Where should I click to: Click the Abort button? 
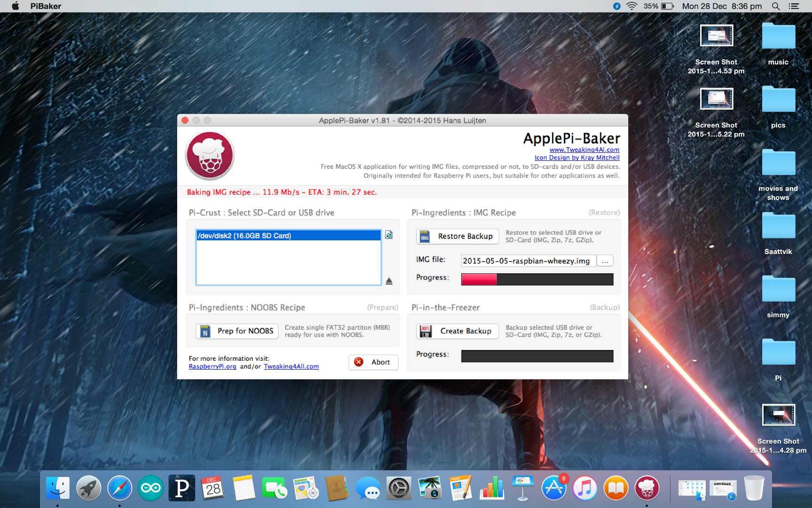tap(373, 362)
